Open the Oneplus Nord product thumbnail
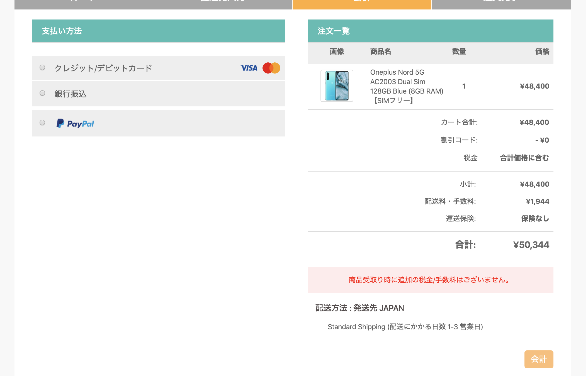Screen dimensions: 588x376 pos(337,86)
